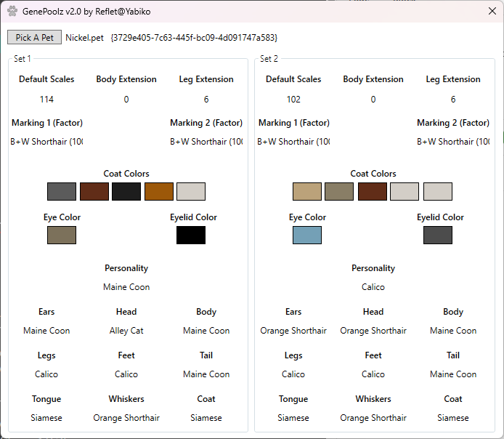
Task: Click Set 1 Eye Color swatch
Action: [62, 235]
